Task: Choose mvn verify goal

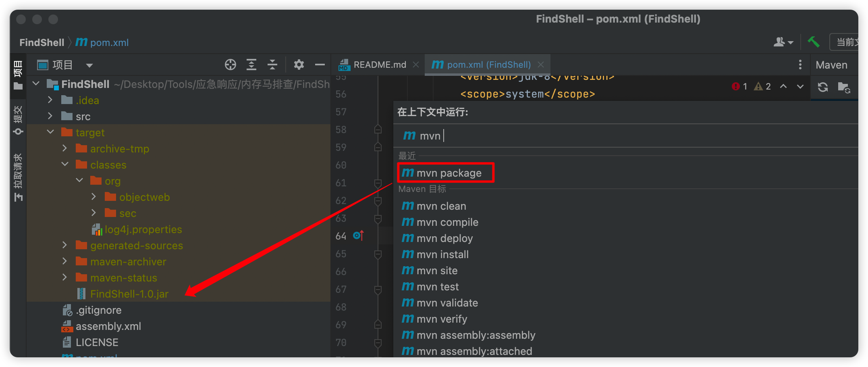Action: (442, 319)
